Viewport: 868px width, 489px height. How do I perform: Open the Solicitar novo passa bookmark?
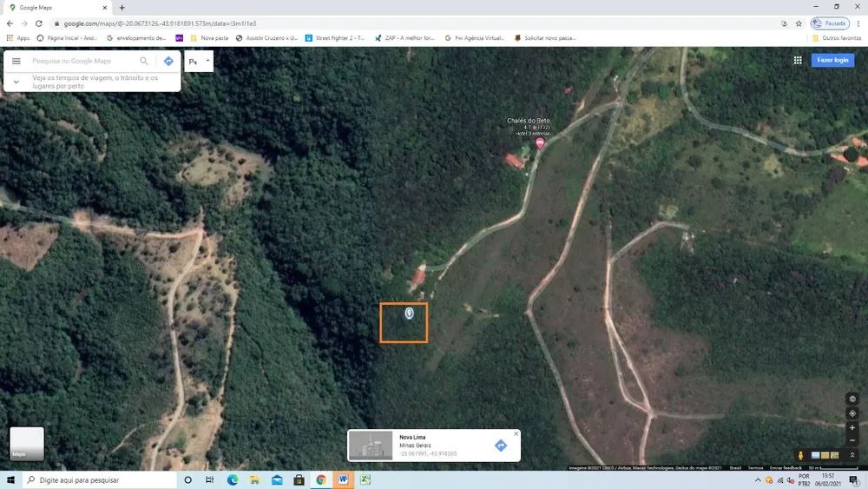click(545, 37)
